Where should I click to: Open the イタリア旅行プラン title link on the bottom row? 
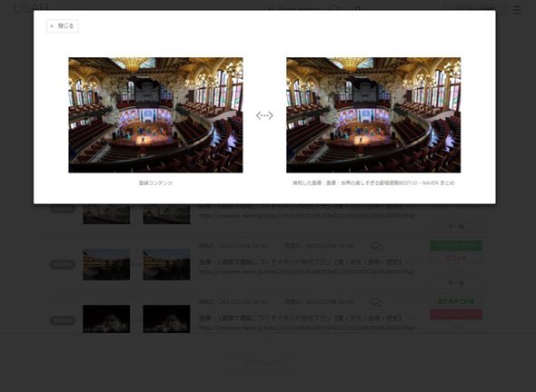[x=300, y=318]
